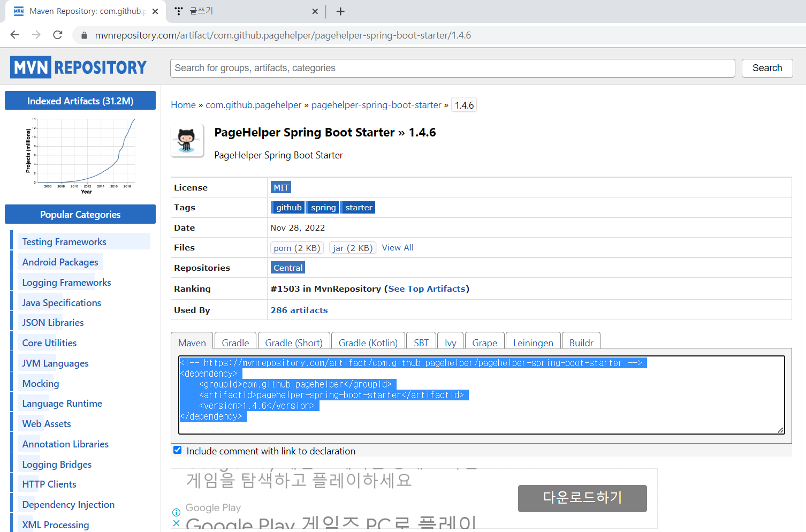Click the ad information icon
This screenshot has width=806, height=532.
pyautogui.click(x=177, y=512)
